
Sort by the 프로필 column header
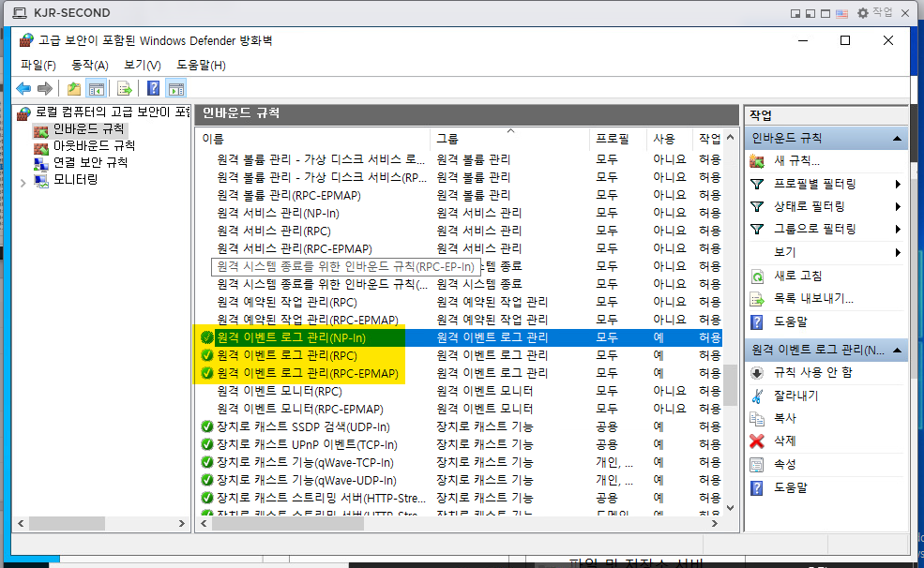click(618, 139)
